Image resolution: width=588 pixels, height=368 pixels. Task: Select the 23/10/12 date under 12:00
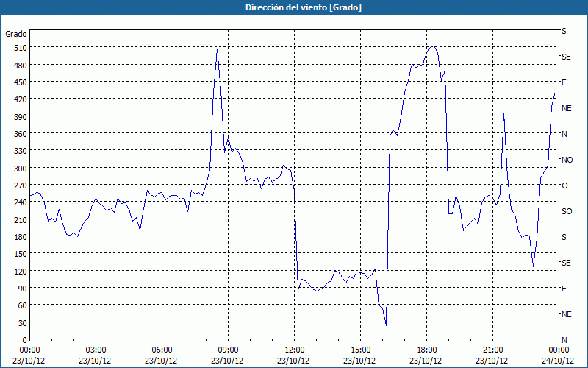(x=293, y=361)
